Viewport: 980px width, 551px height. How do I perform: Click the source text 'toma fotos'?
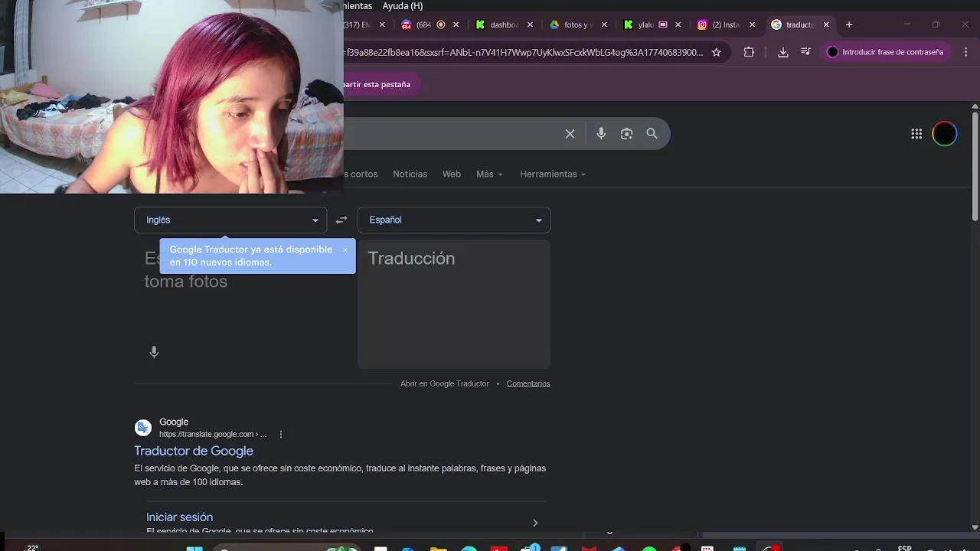(x=186, y=282)
